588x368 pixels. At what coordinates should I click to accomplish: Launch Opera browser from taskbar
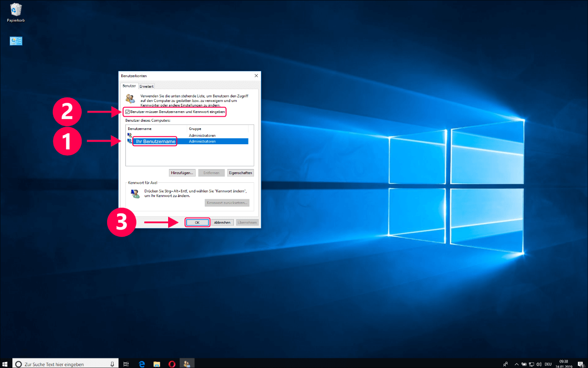(x=172, y=364)
